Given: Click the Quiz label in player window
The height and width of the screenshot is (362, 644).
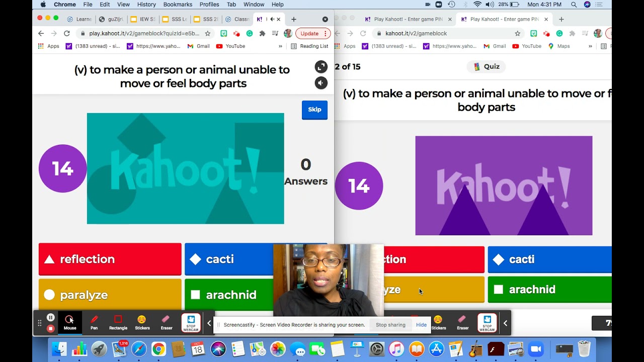Looking at the screenshot, I should pyautogui.click(x=487, y=66).
